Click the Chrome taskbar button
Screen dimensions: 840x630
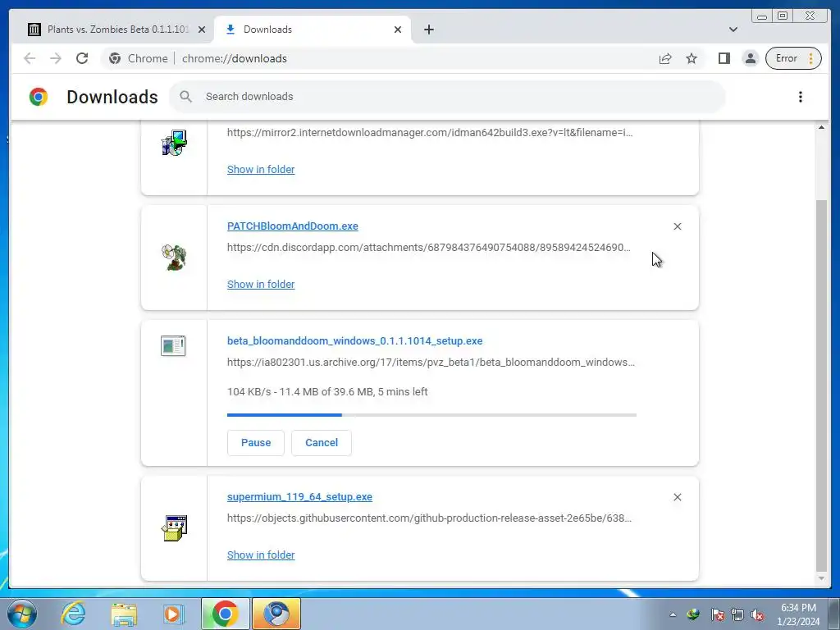pos(225,614)
